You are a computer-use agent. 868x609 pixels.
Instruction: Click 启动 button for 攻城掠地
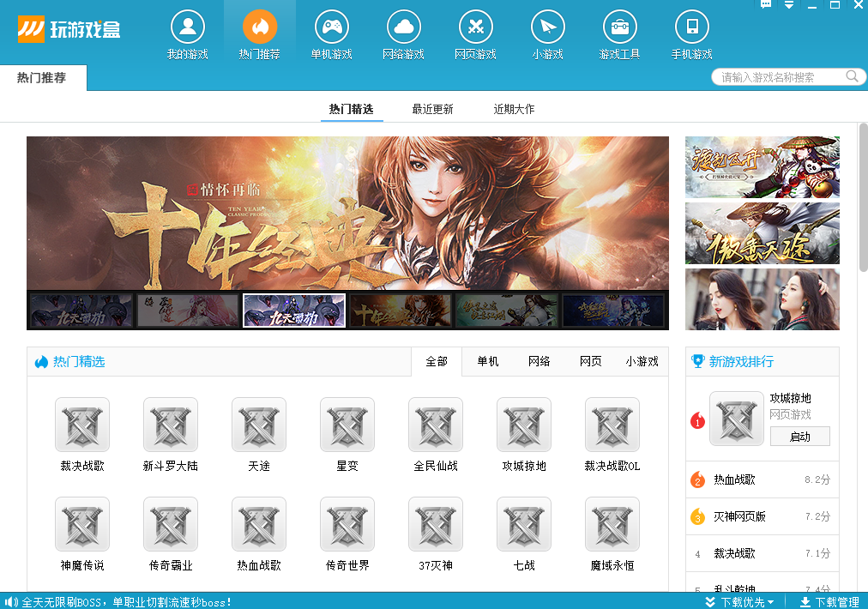[799, 437]
